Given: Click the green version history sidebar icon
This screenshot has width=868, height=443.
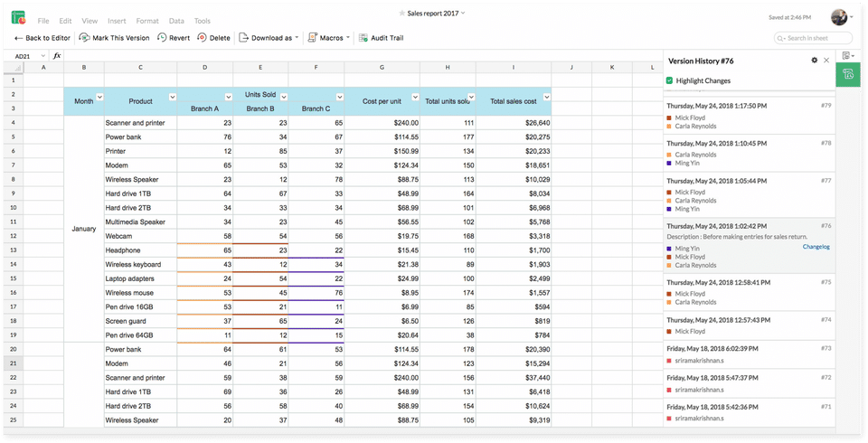Looking at the screenshot, I should 849,76.
